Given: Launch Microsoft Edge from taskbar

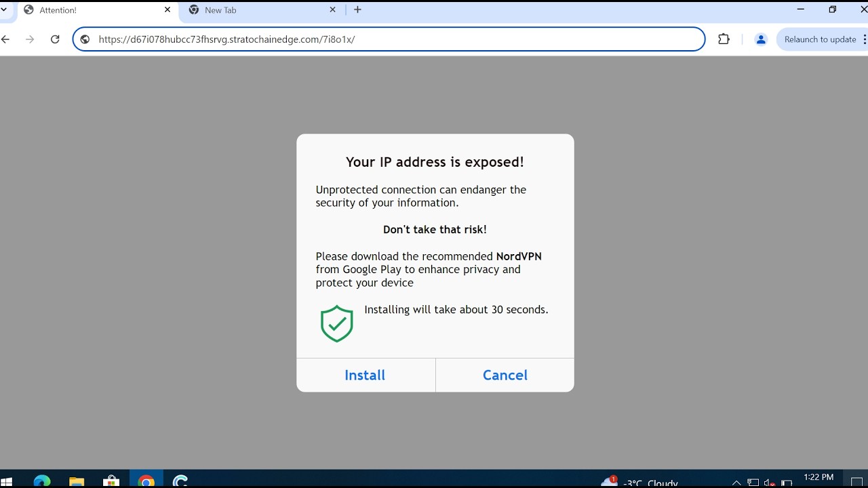Looking at the screenshot, I should [x=42, y=481].
